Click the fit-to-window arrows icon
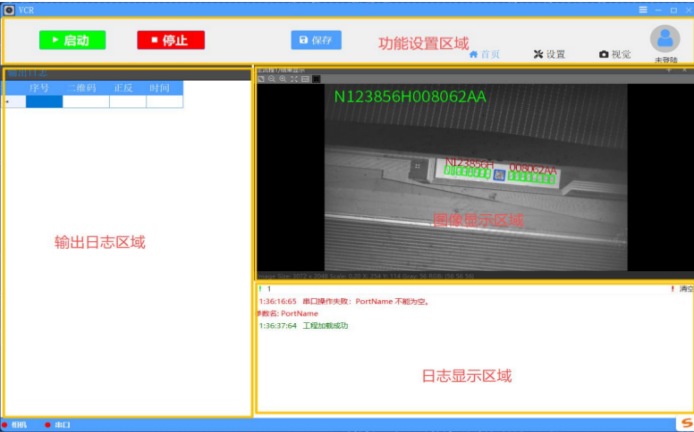The image size is (694, 432). (294, 79)
